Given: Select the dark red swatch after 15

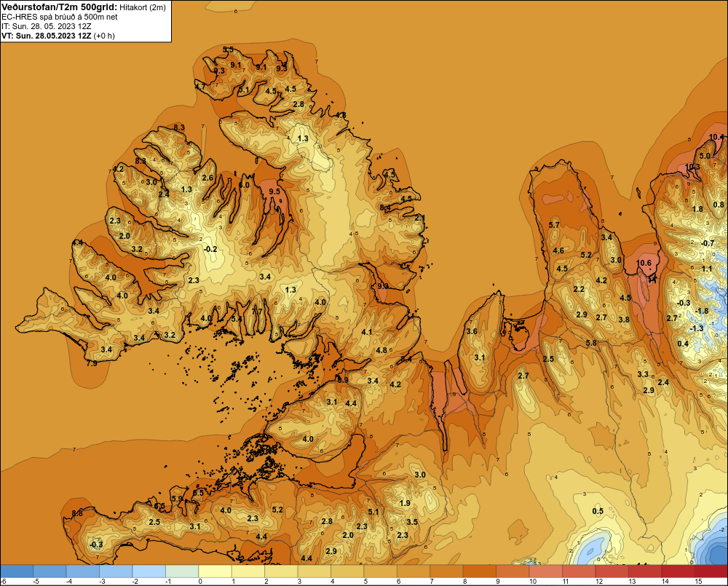Looking at the screenshot, I should point(711,571).
